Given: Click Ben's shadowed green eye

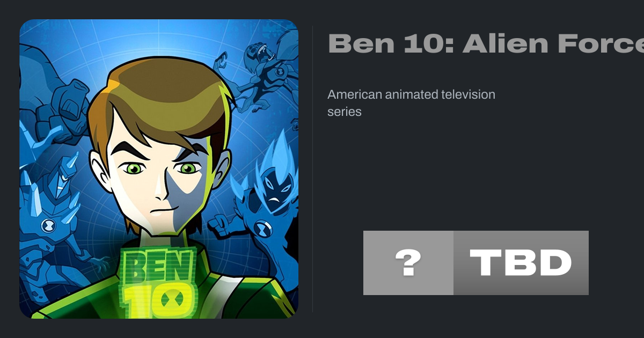Looking at the screenshot, I should (188, 168).
